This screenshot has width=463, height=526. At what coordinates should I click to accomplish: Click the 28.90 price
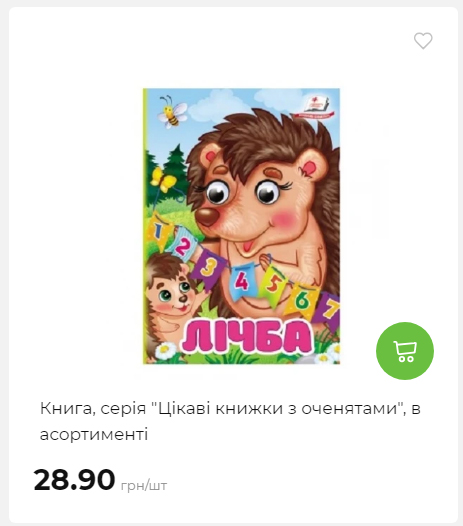pos(74,479)
